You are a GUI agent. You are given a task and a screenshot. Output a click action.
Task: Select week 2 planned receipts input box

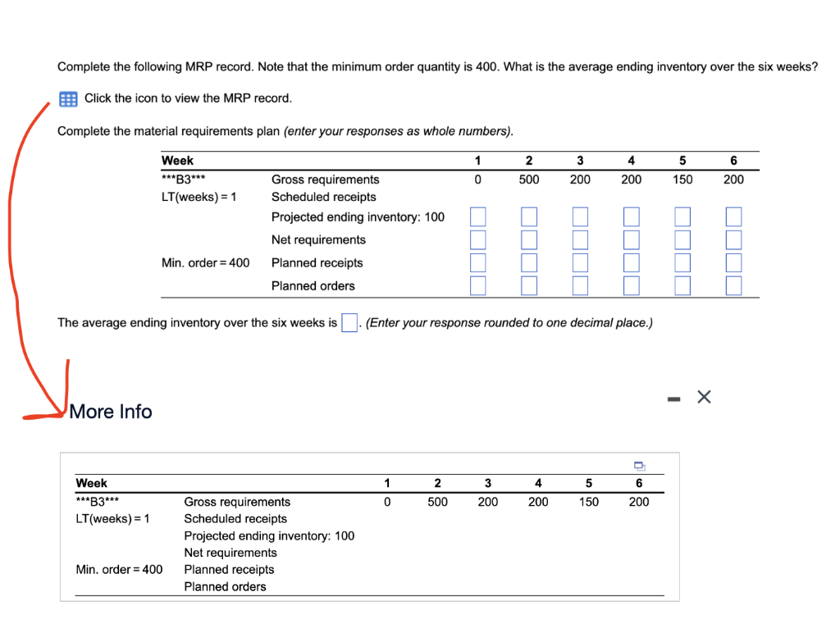tap(528, 262)
